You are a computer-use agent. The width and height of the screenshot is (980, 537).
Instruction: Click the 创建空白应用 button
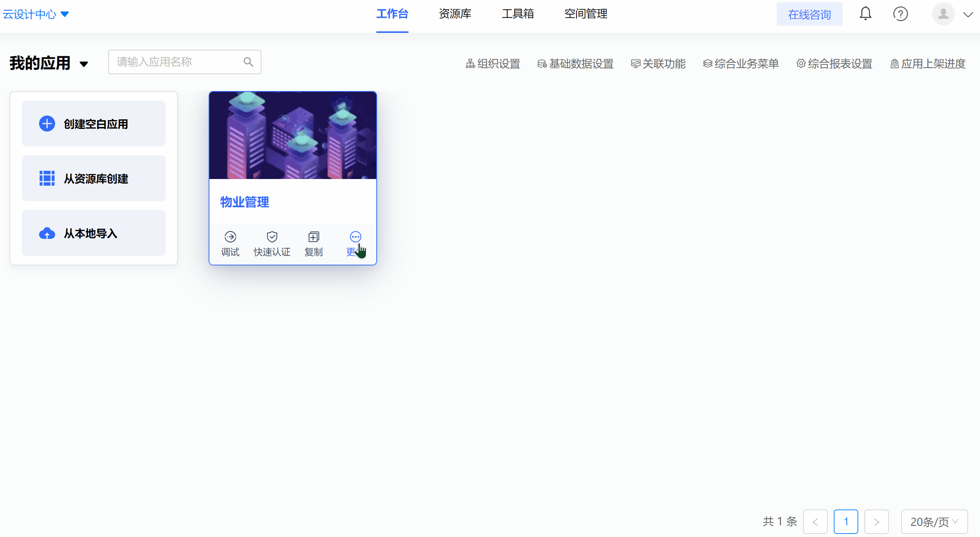click(94, 124)
